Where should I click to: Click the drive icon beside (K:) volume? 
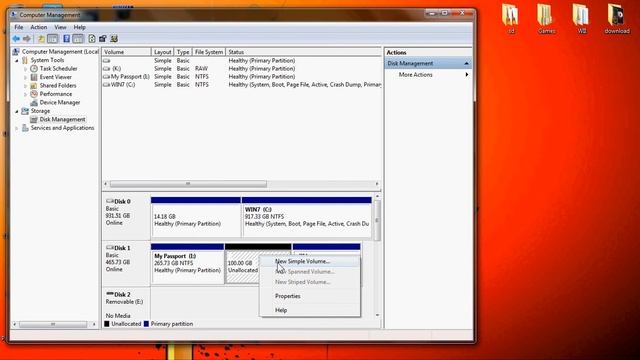click(107, 69)
